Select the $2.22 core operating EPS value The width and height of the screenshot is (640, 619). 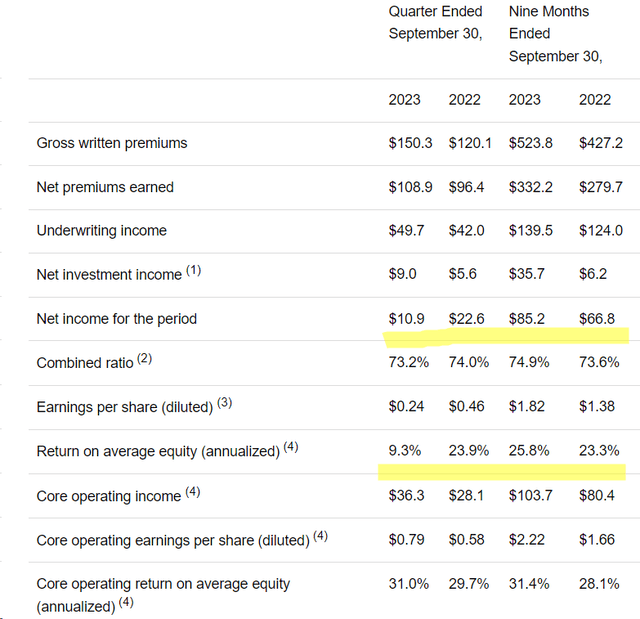(527, 539)
